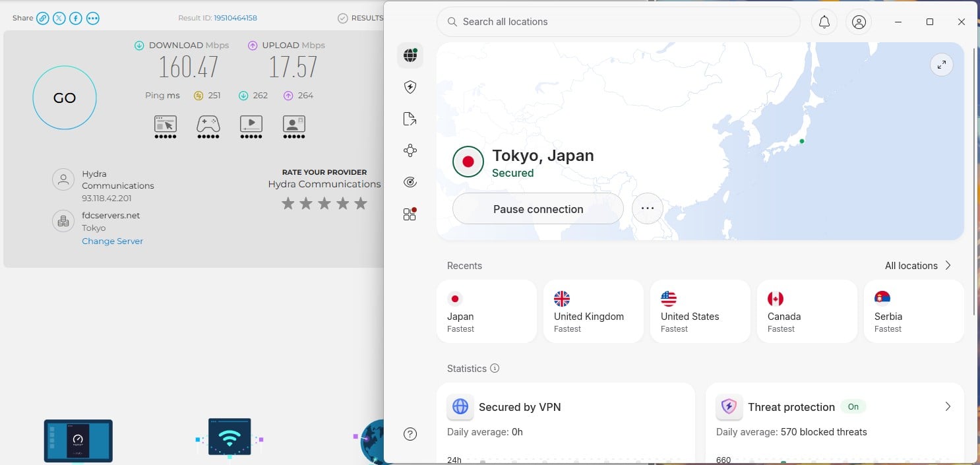980x465 pixels.
Task: Open the account profile icon in NordVPN
Action: click(x=859, y=22)
